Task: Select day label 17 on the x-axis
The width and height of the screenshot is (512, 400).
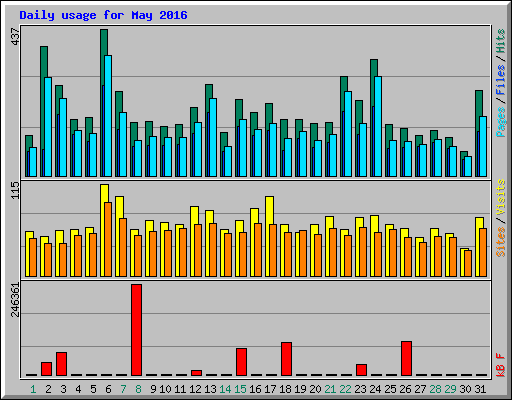Action: pyautogui.click(x=270, y=389)
